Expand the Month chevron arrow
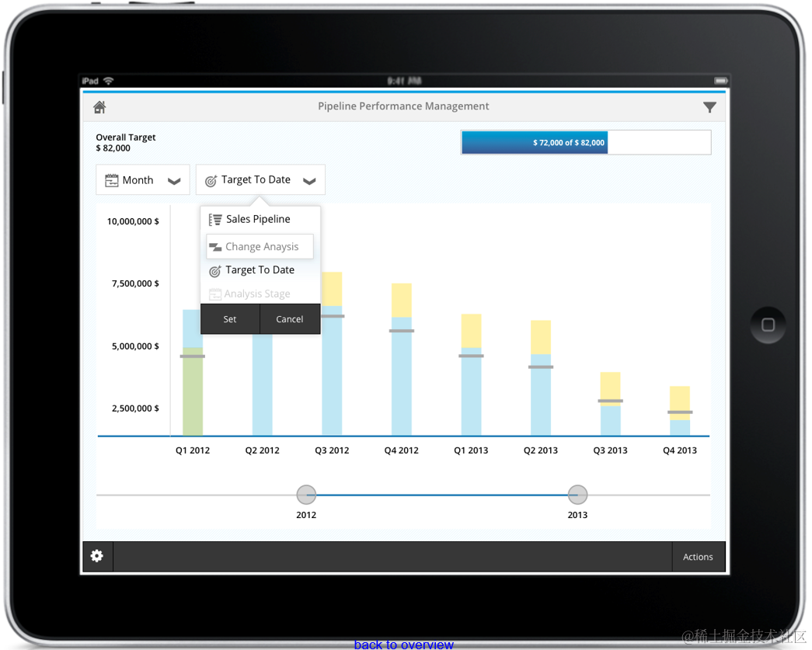The width and height of the screenshot is (812, 650). point(175,181)
